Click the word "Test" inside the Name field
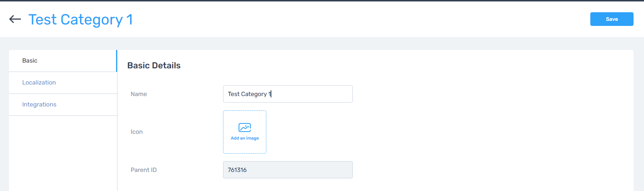The height and width of the screenshot is (191, 644). tap(234, 94)
